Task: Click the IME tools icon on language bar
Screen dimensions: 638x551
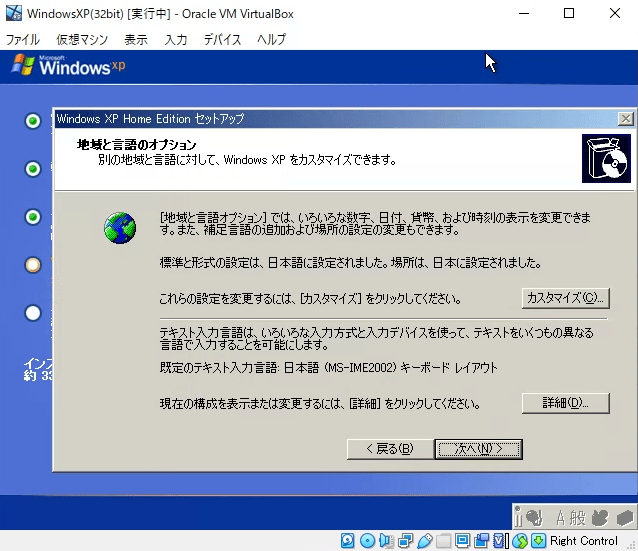Action: (600, 518)
